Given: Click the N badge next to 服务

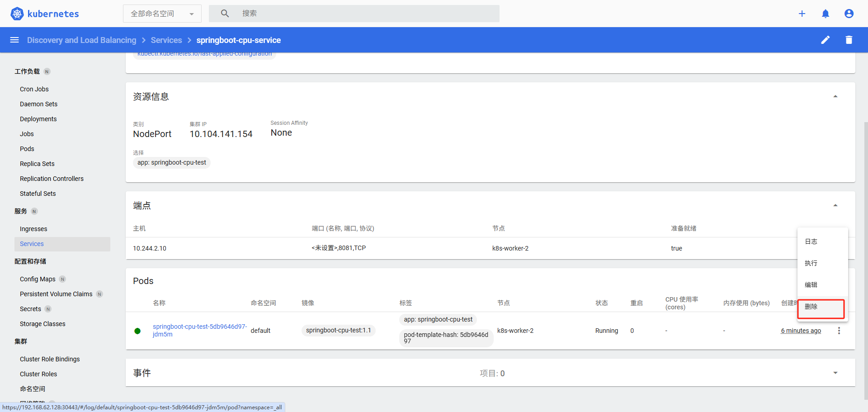Looking at the screenshot, I should [34, 211].
